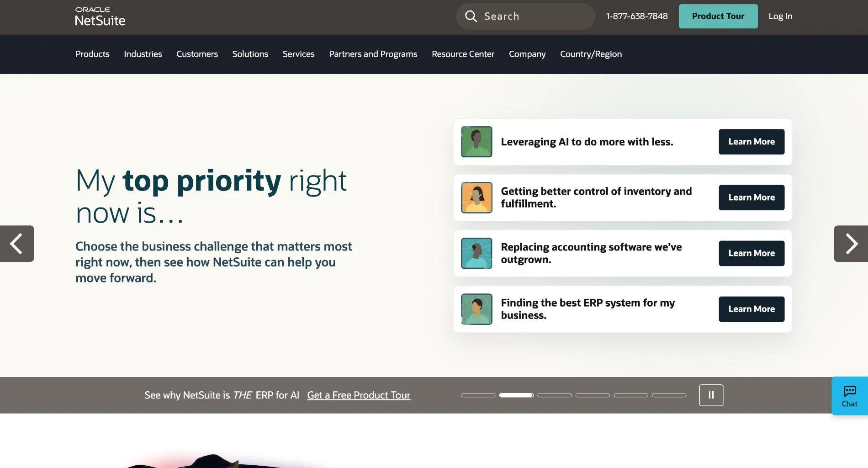
Task: Open Partners and Programs menu
Action: click(373, 54)
